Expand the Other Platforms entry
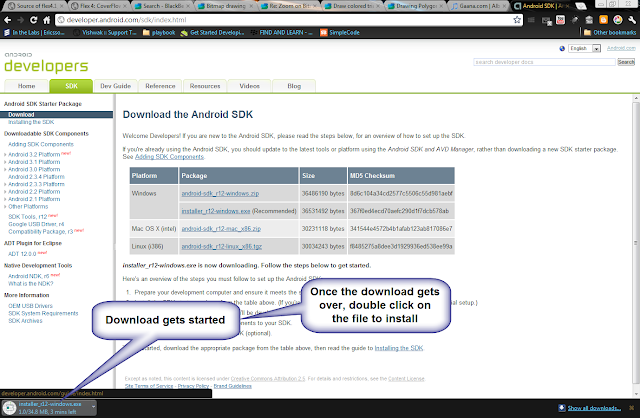 (5, 207)
